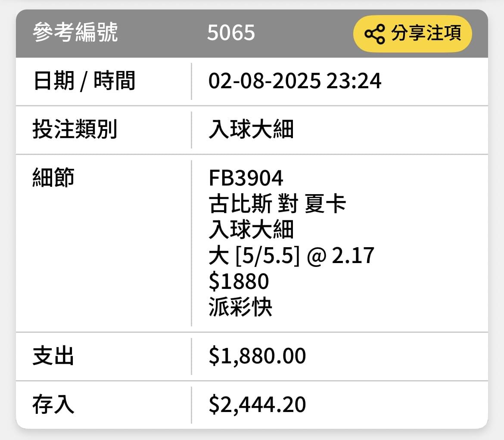Click the 投注類別 row label
The height and width of the screenshot is (440, 504).
click(75, 129)
